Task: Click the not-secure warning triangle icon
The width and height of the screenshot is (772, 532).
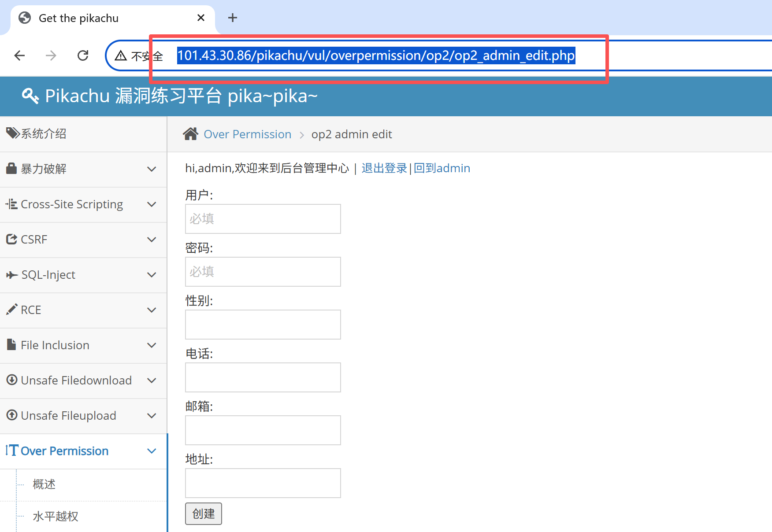Action: [121, 55]
